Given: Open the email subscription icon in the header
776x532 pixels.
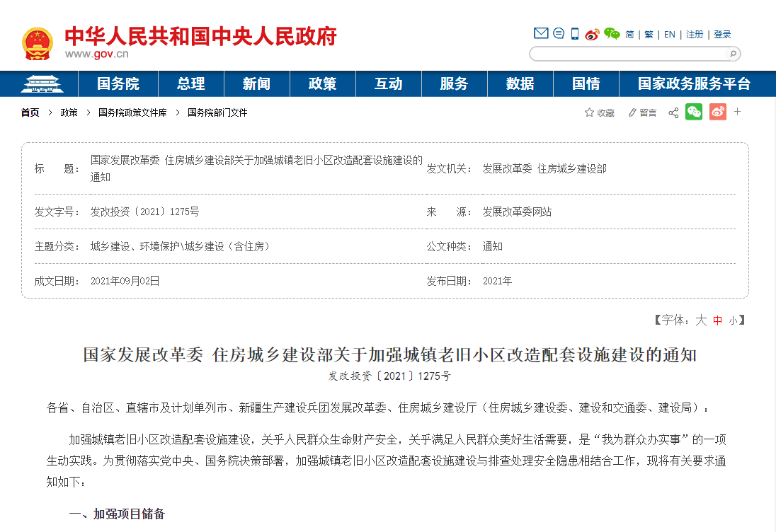Looking at the screenshot, I should 542,33.
